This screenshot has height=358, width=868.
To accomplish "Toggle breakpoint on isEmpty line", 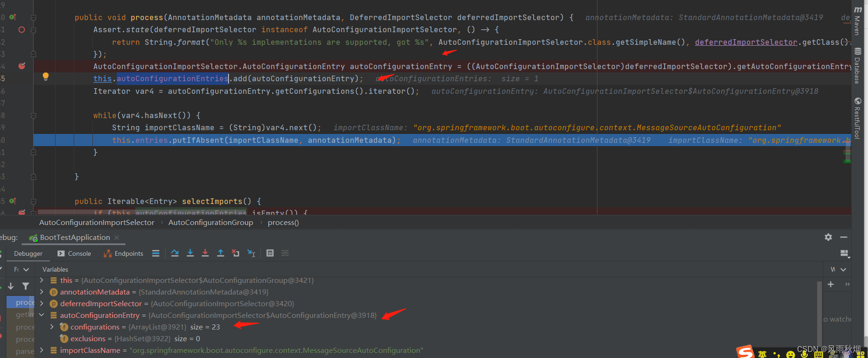I will point(21,212).
